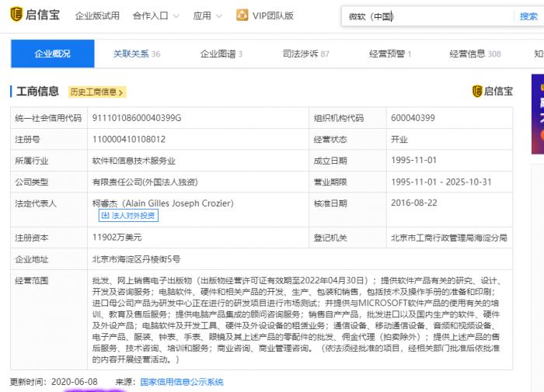Switch to the 关联关系 tab
The image size is (544, 392).
(137, 54)
